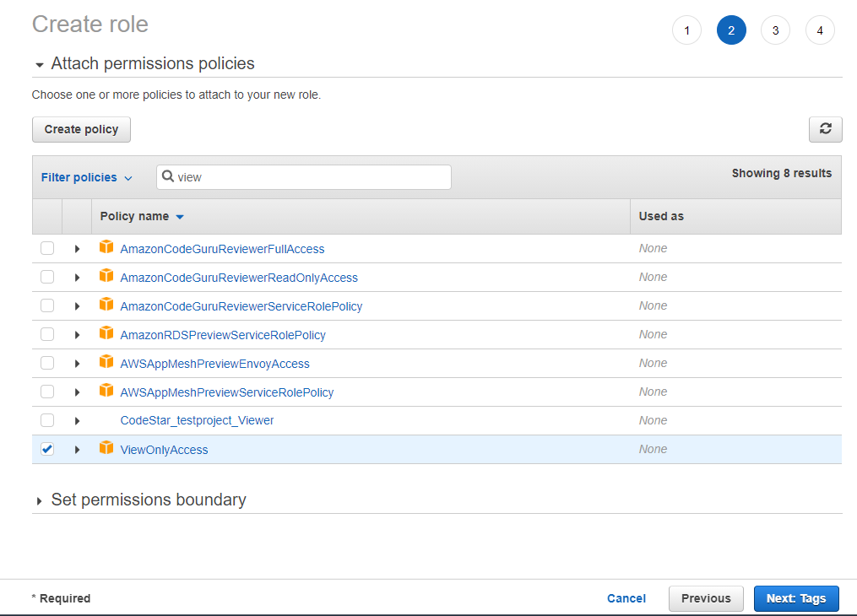
Task: Click the policy icon next to AWSAppMeshPreviewEnvoyAccess
Action: [106, 362]
